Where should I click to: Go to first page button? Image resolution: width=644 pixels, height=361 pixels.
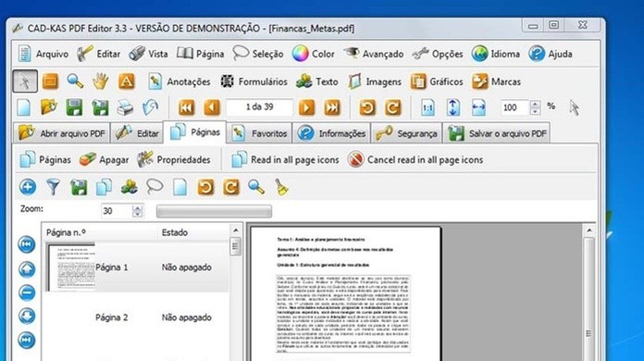[x=187, y=107]
